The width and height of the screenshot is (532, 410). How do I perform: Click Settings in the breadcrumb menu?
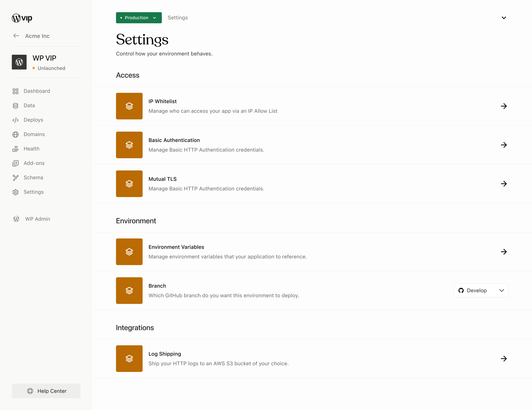coord(178,18)
